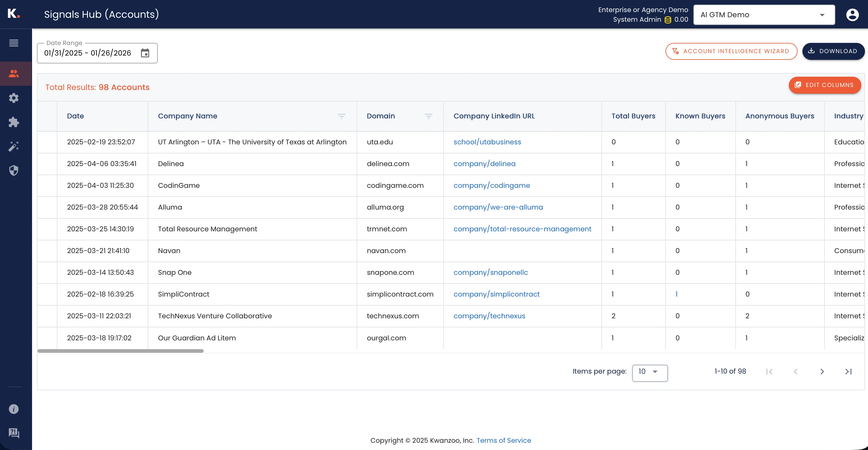Screen dimensions: 868x450
Task: Click the user profile avatar icon
Action: click(x=852, y=15)
